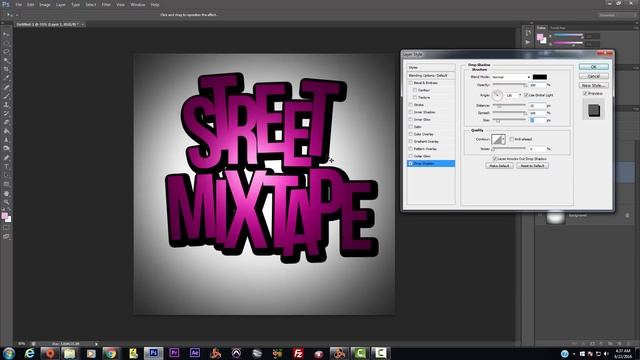Select the Zoom tool
640x360 pixels.
coord(6,202)
